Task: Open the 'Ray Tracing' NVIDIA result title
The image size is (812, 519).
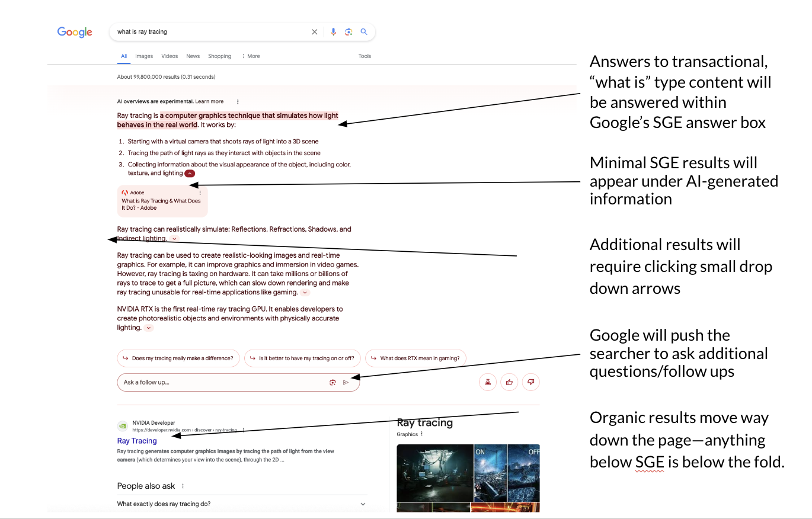Action: coord(137,441)
